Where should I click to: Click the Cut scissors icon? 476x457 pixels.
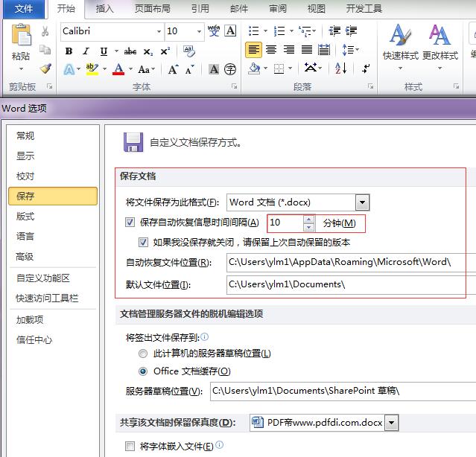[x=45, y=31]
